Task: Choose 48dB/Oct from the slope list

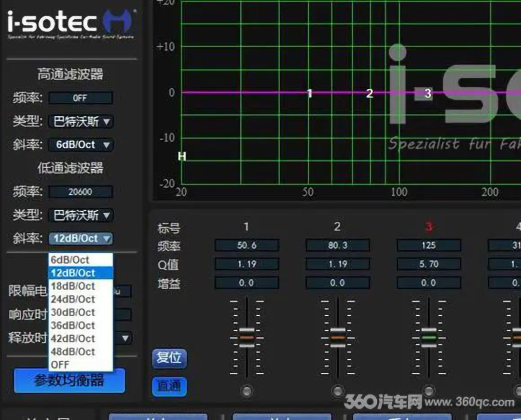Action: pos(81,352)
